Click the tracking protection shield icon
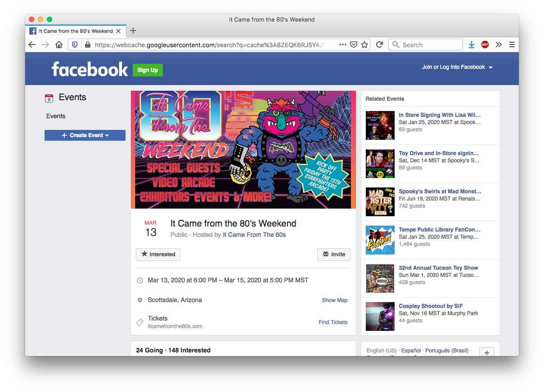Image resolution: width=544 pixels, height=392 pixels. point(75,45)
